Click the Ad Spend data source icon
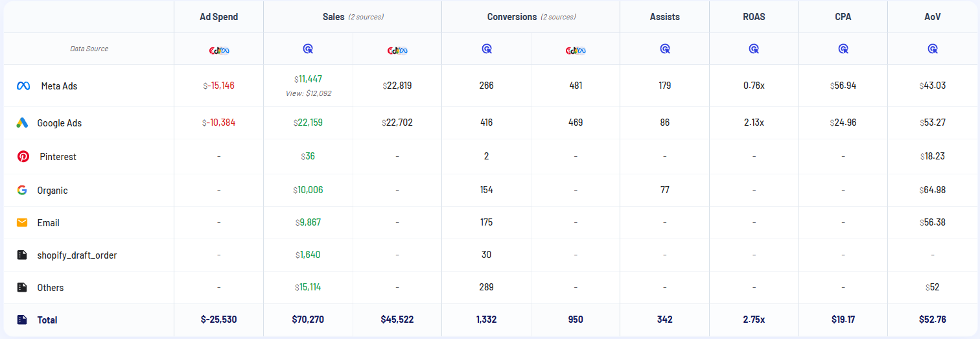This screenshot has height=339, width=980. [x=218, y=49]
